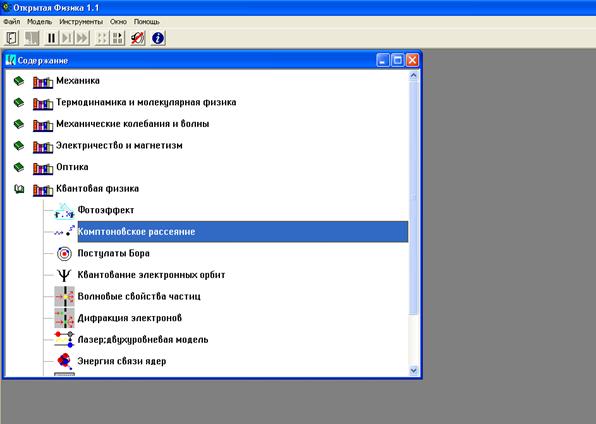The height and width of the screenshot is (424, 596).
Task: Open the Инструменты menu
Action: pos(81,22)
